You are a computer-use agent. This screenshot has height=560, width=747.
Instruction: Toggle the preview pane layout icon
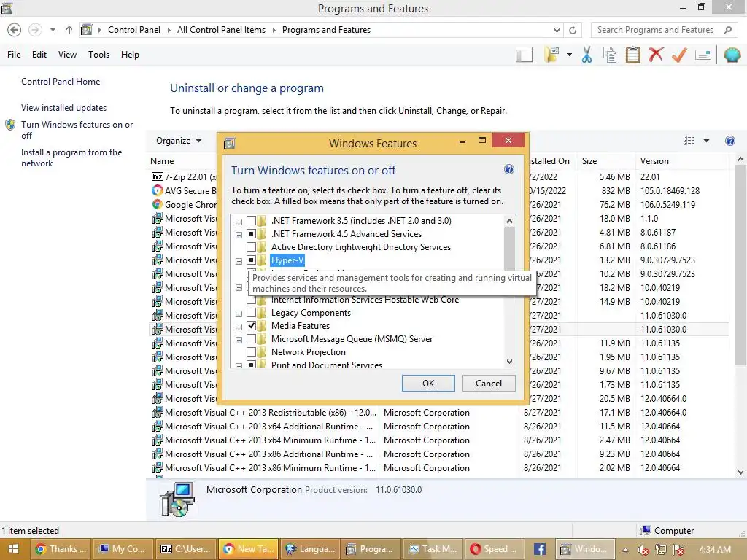tap(524, 55)
